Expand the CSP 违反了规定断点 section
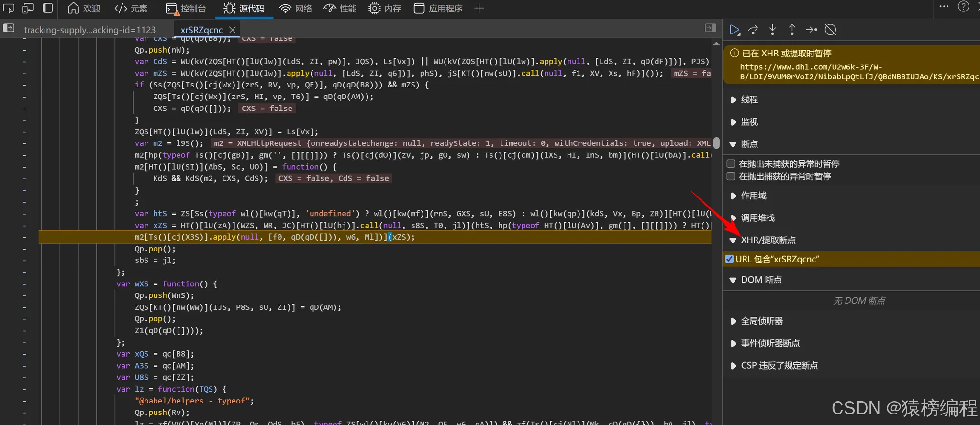 [x=779, y=366]
